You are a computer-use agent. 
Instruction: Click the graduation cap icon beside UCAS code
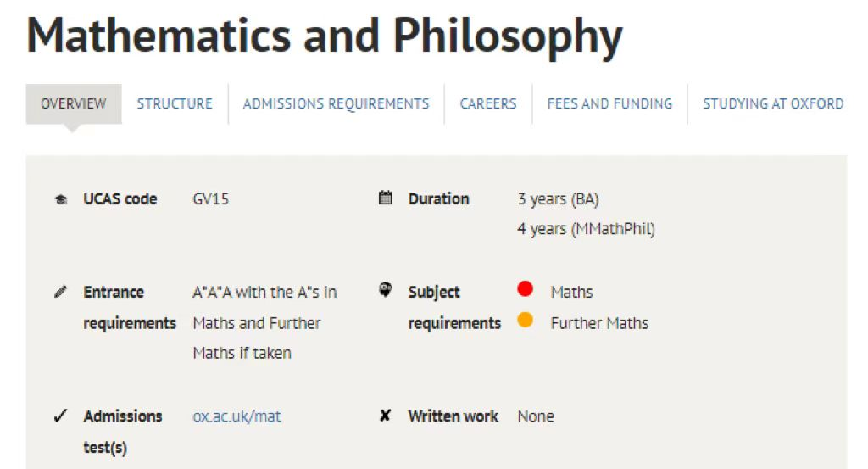61,199
